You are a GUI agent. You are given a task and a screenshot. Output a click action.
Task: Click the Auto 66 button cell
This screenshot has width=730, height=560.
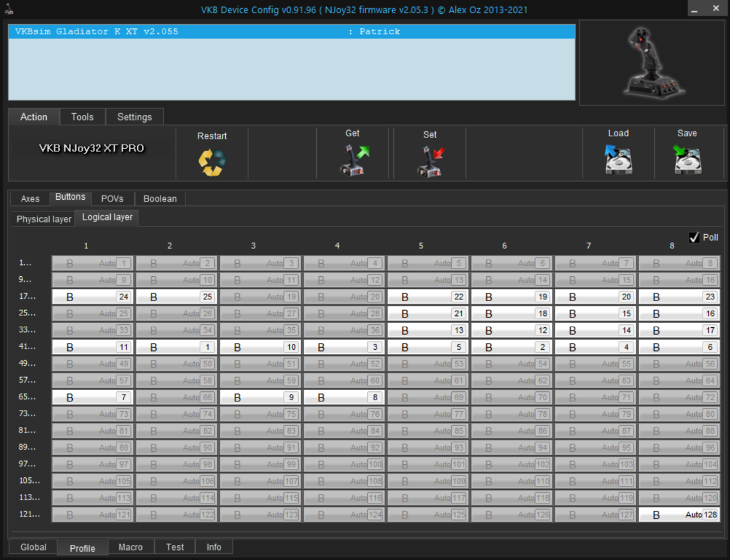(177, 398)
